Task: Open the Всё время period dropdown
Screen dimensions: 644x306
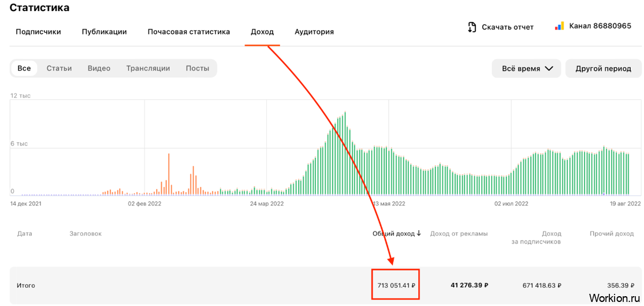Action: [x=527, y=69]
